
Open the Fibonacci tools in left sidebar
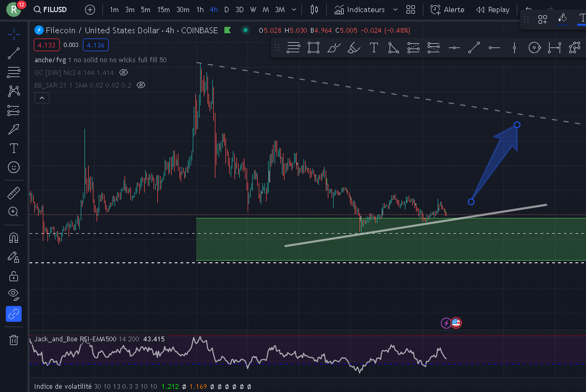coord(14,72)
